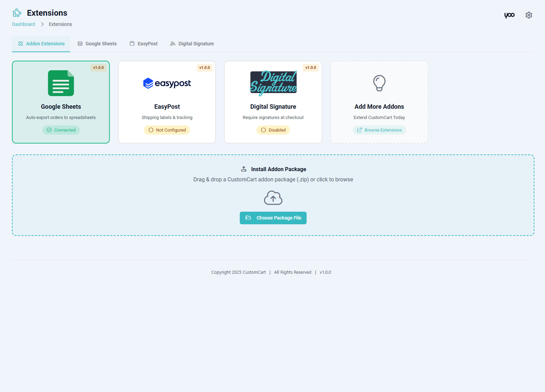Switch to the Digital Signature tab
Screen dimensions: 545x392
pos(192,44)
